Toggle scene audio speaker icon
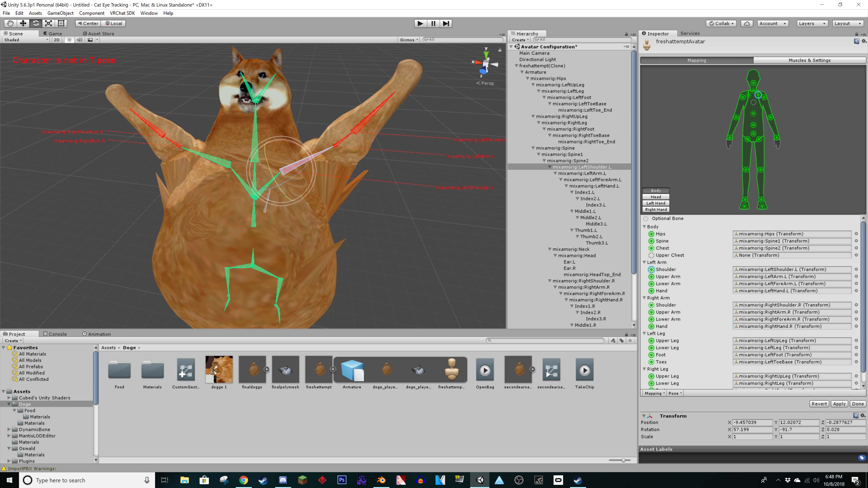The image size is (868, 488). [x=80, y=40]
